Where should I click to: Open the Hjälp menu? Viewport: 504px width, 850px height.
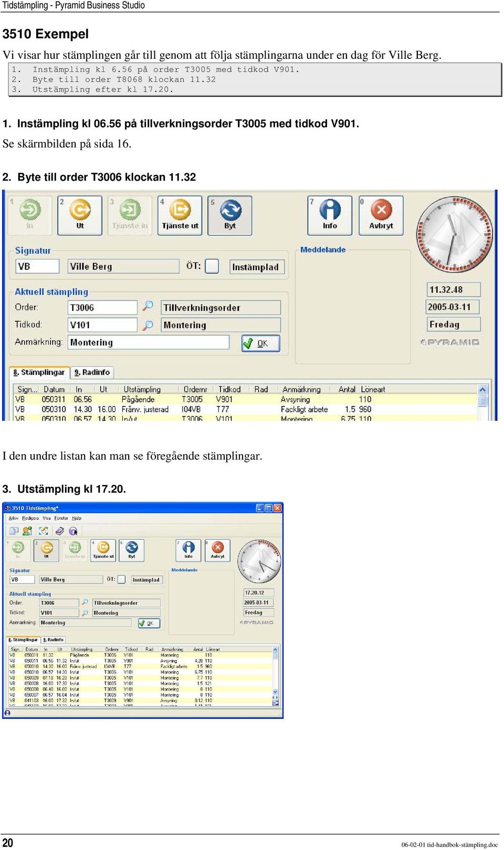tap(77, 518)
